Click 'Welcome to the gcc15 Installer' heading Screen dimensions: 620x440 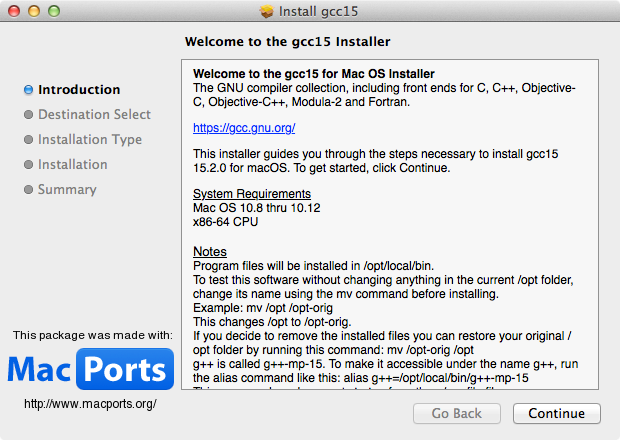click(287, 42)
